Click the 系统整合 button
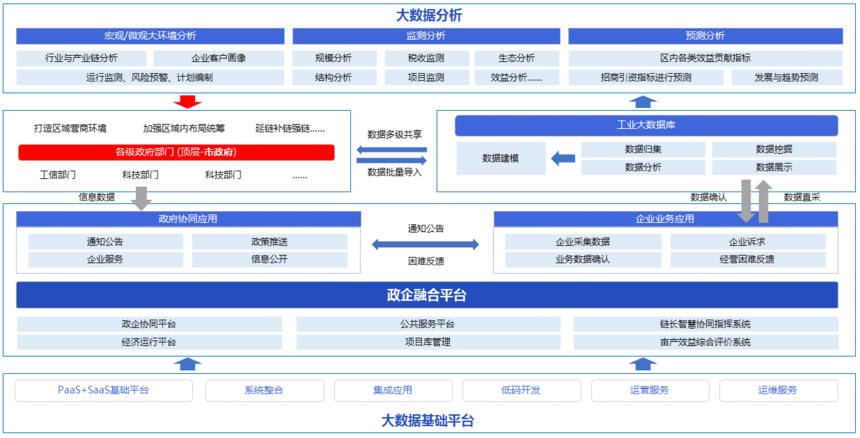 pos(264,390)
